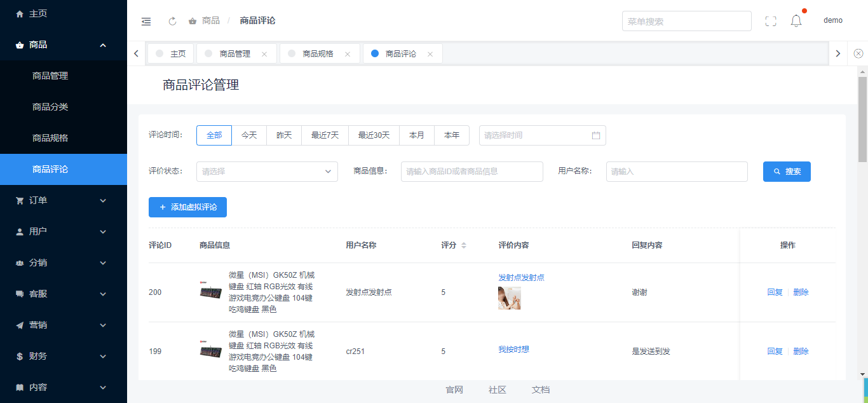Viewport: 868px width, 403px height.
Task: Click the calendar icon in date picker
Action: click(596, 135)
